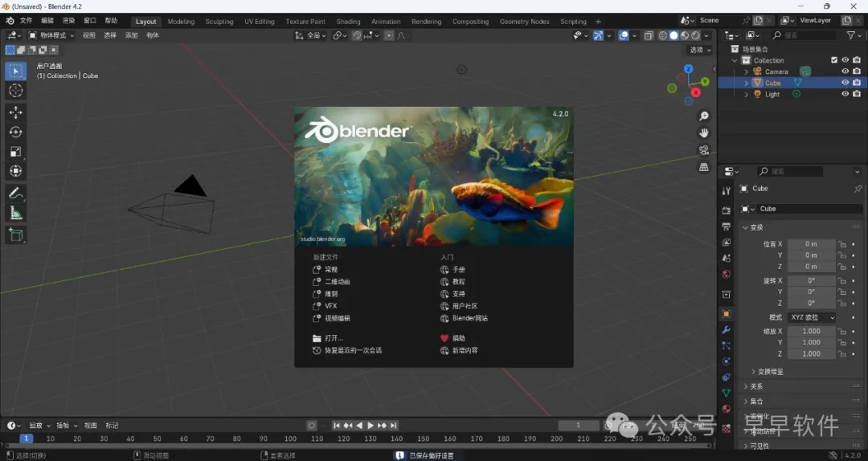
Task: Expand the Light item in outliner
Action: pos(746,95)
